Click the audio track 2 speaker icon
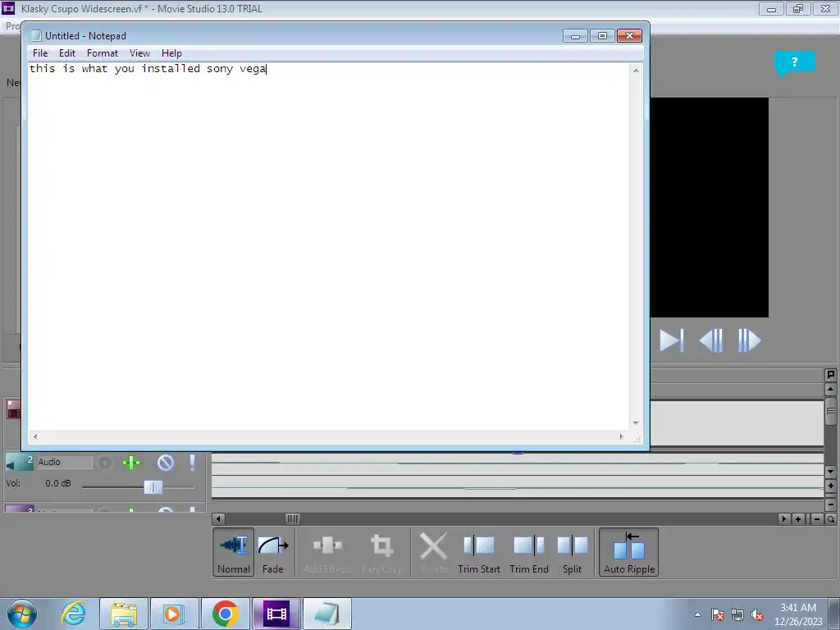This screenshot has height=630, width=840. (x=11, y=464)
